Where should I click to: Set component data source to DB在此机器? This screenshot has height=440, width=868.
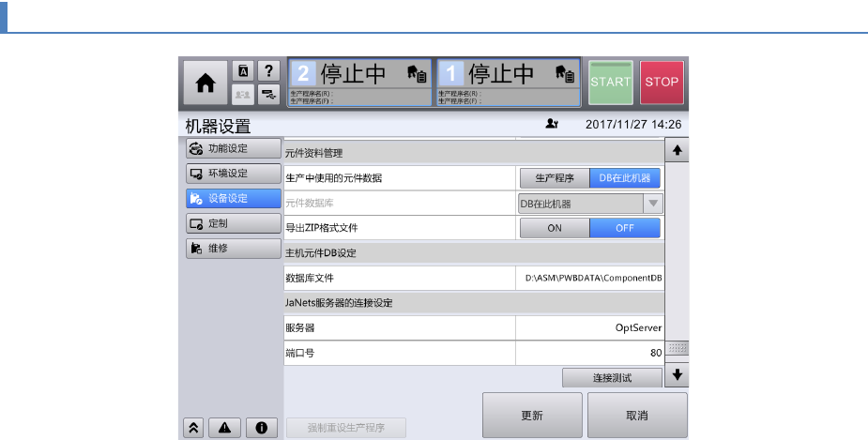click(625, 178)
